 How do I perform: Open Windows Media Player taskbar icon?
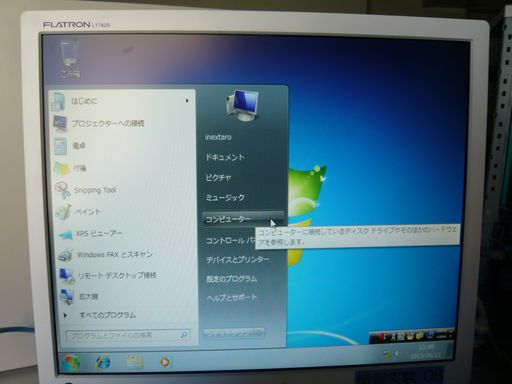(x=164, y=362)
